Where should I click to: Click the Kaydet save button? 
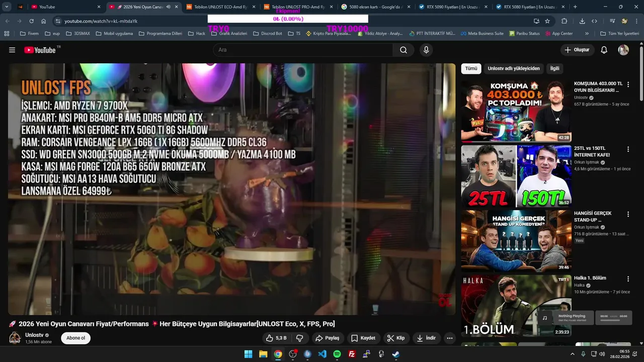tap(363, 338)
